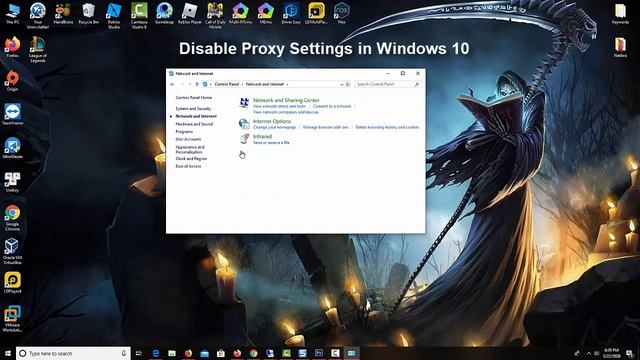Viewport: 640px width, 360px height.
Task: Go to System and Security category
Action: pos(193,109)
